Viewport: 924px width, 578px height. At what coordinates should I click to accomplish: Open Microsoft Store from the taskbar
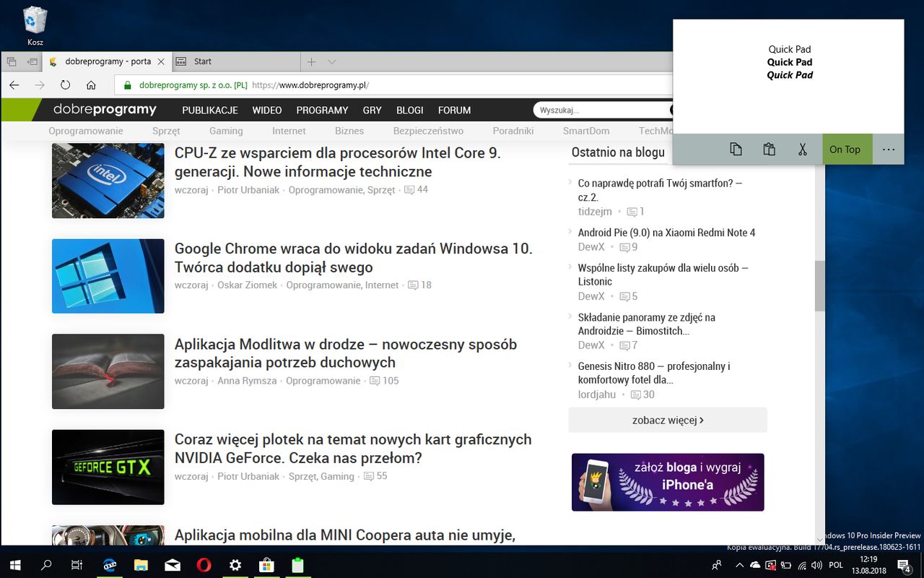pyautogui.click(x=267, y=565)
